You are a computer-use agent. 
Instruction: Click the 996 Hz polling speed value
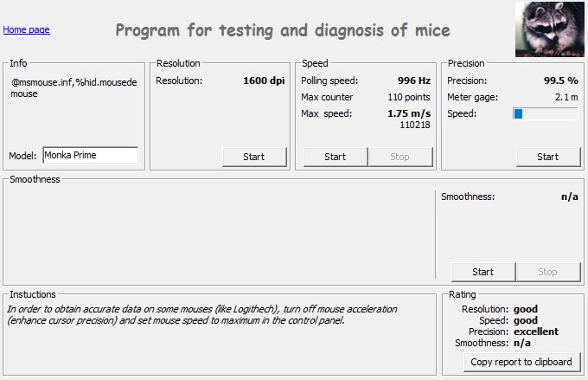pyautogui.click(x=414, y=81)
